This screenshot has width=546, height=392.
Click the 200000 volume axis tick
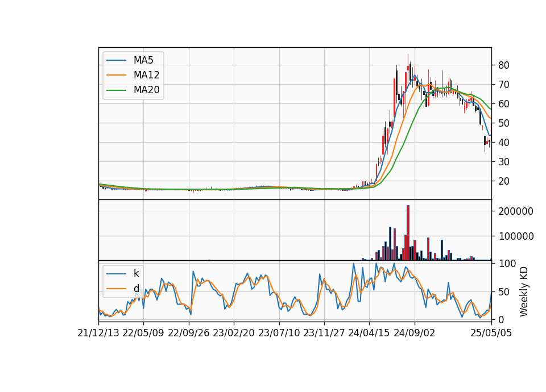coord(516,211)
